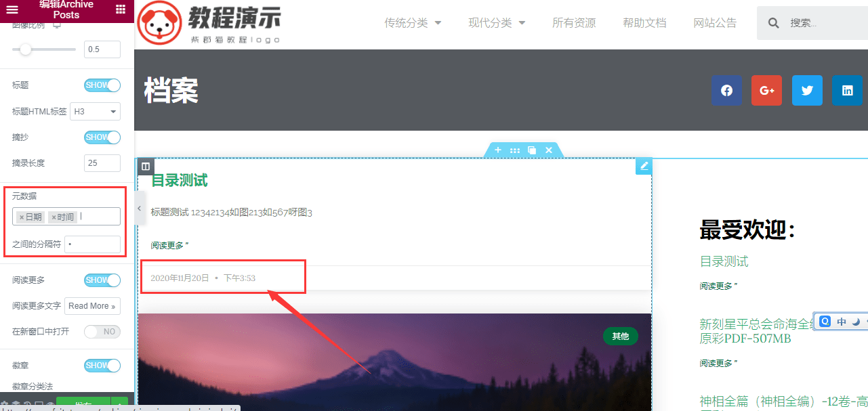Open the site search icon
Image resolution: width=868 pixels, height=411 pixels.
(x=772, y=22)
